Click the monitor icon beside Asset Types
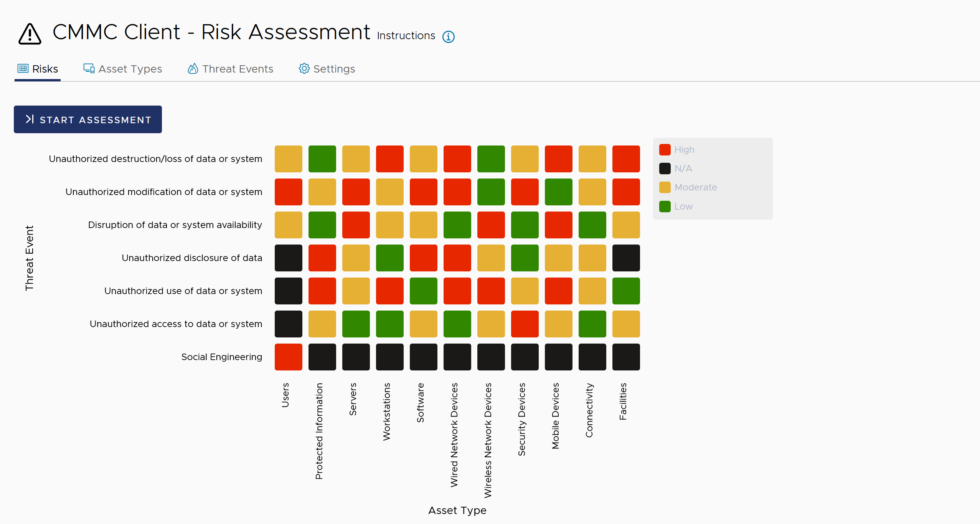This screenshot has width=980, height=524. pyautogui.click(x=88, y=68)
